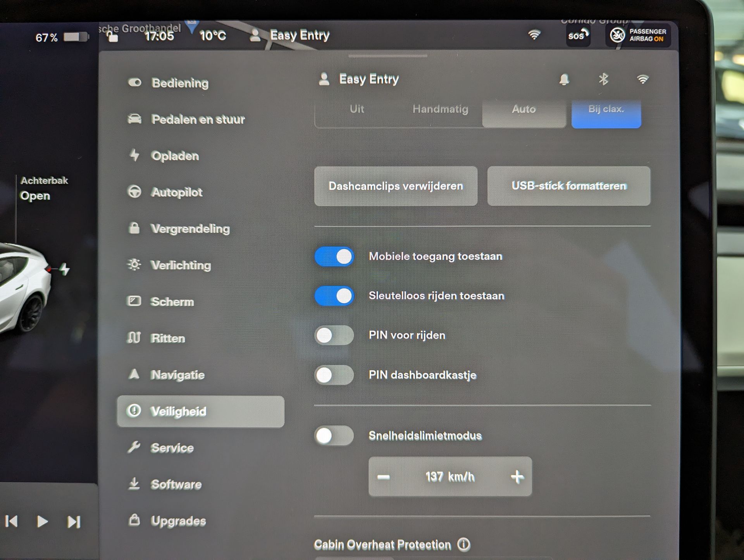Open the Autopilot settings menu

(176, 192)
